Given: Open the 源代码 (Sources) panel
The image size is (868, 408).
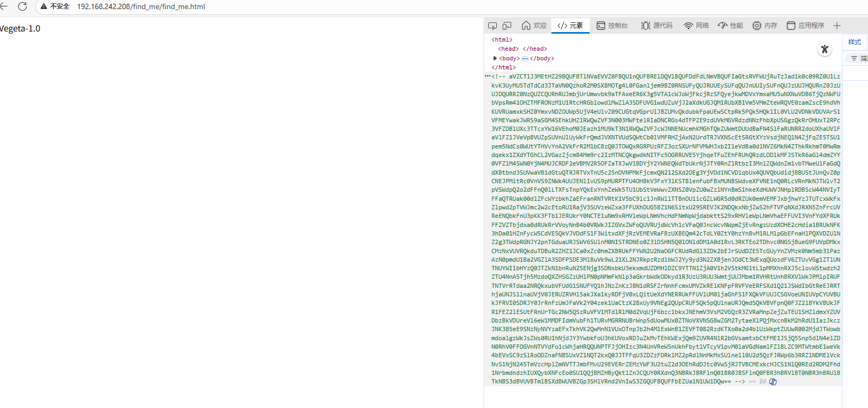Looking at the screenshot, I should 657,26.
